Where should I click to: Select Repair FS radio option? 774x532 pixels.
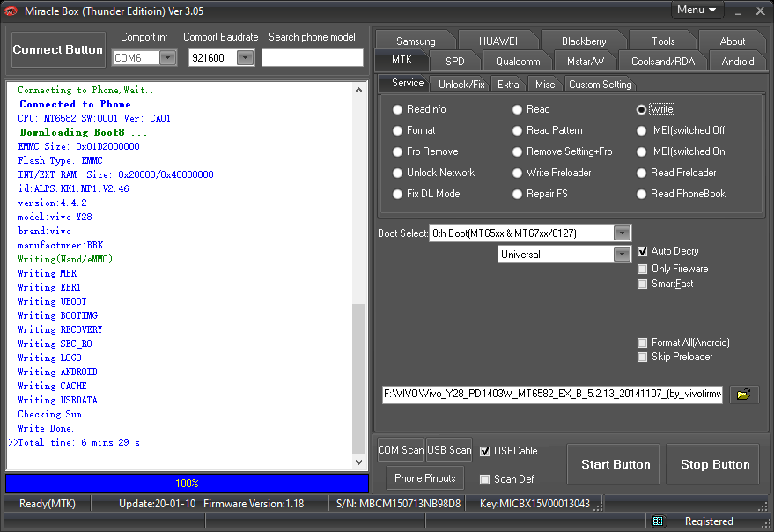click(x=517, y=194)
